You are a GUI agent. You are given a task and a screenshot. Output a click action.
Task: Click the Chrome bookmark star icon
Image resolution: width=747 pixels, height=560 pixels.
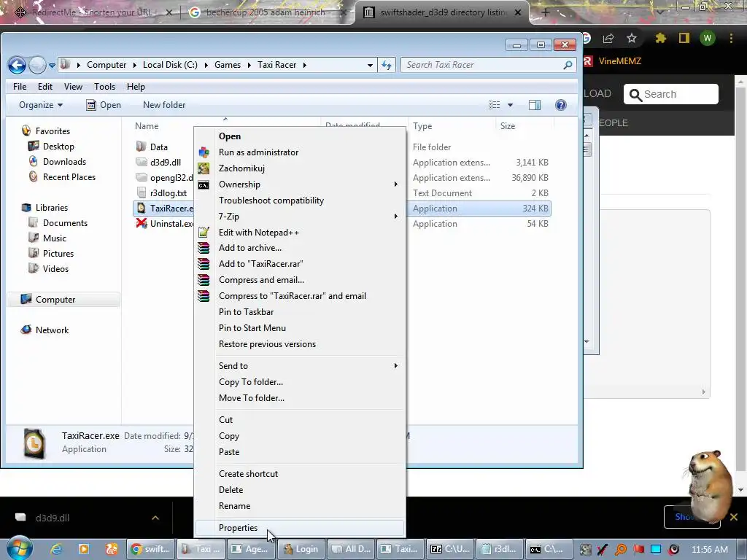pyautogui.click(x=632, y=38)
